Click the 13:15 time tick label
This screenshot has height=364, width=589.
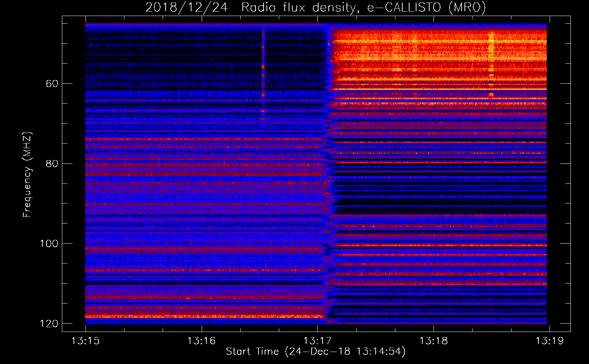click(x=86, y=341)
